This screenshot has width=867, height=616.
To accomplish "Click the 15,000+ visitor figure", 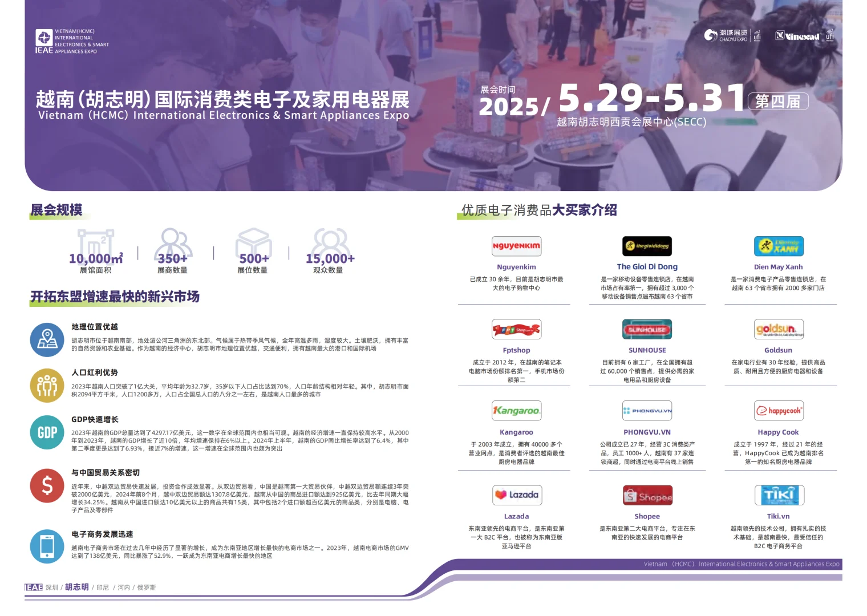I will [x=330, y=259].
